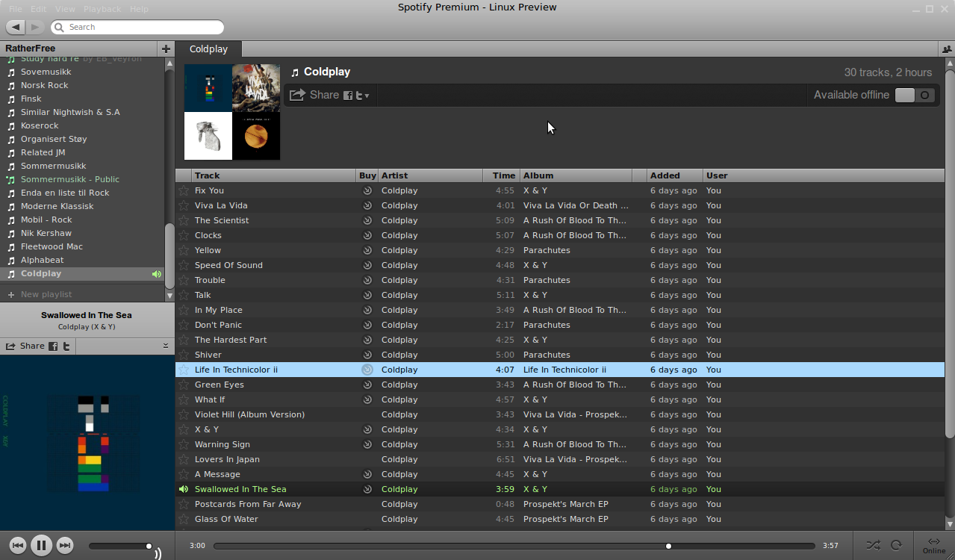Open the Edit menu
955x560 pixels.
38,9
